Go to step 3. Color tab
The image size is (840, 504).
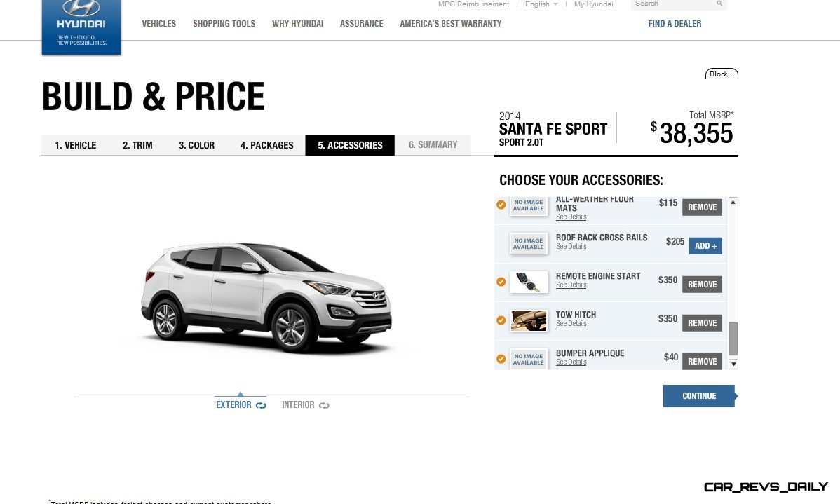pos(196,145)
